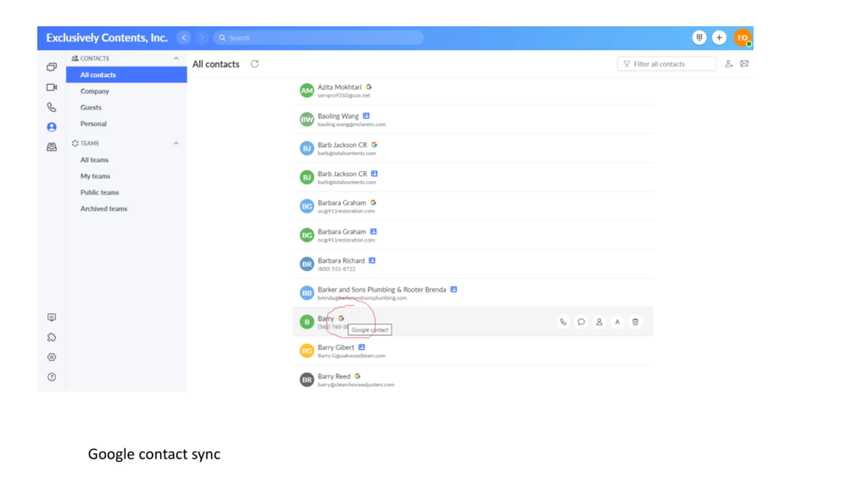868x488 pixels.
Task: Open the Video sidebar icon
Action: 52,87
